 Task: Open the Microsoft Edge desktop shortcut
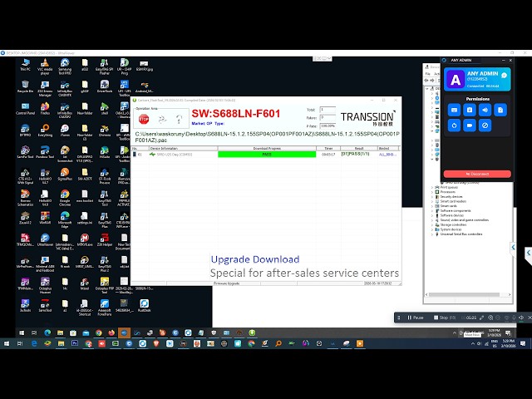coord(65,219)
